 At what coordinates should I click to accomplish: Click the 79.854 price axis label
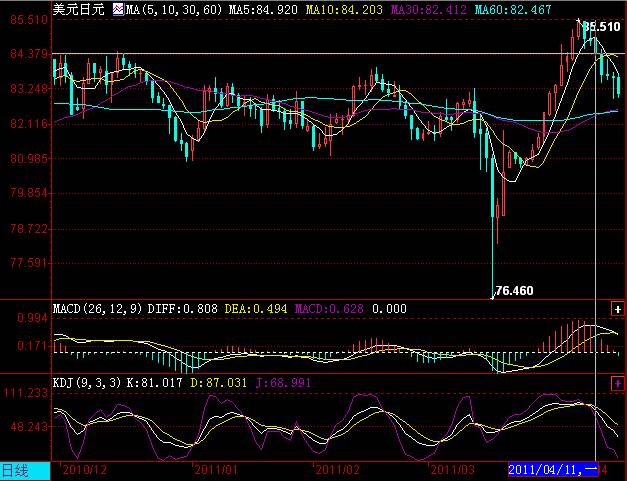[29, 194]
